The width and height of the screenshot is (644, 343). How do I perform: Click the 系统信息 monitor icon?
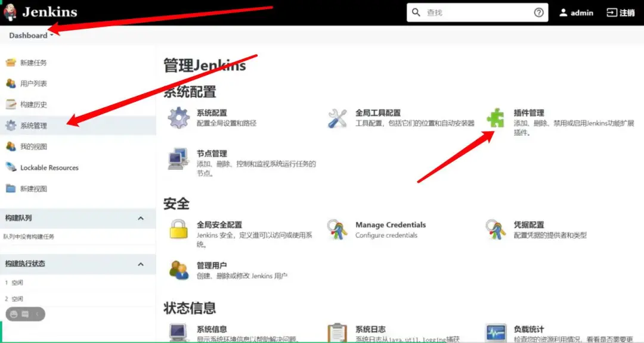point(179,333)
